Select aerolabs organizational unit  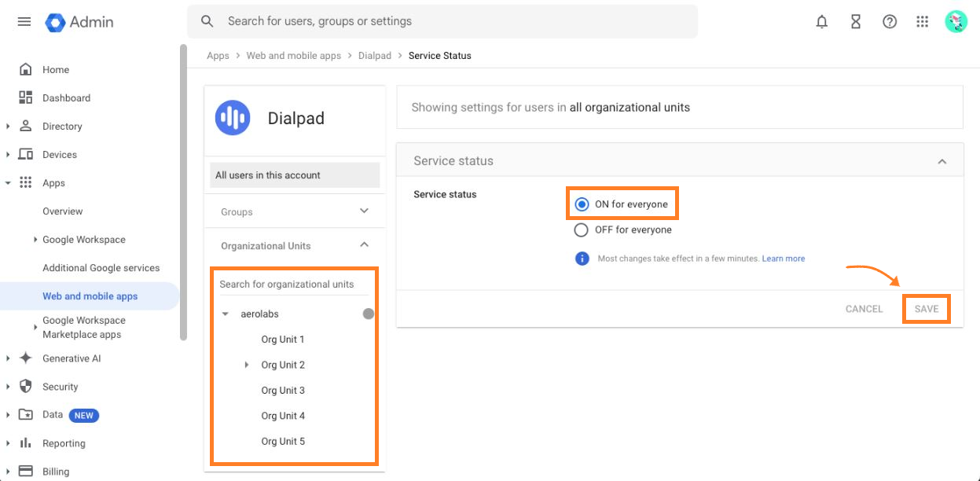(x=259, y=314)
